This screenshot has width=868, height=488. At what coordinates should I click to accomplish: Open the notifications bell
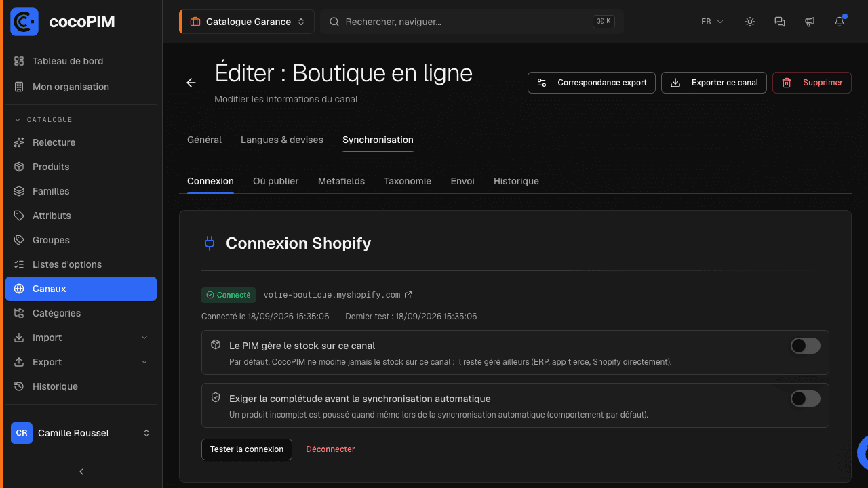tap(840, 22)
